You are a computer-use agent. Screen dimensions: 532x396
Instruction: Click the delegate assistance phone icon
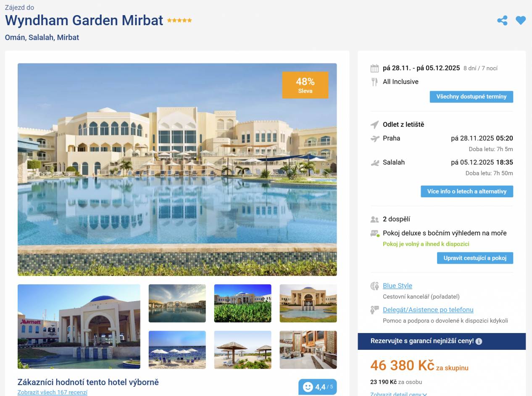coord(374,310)
